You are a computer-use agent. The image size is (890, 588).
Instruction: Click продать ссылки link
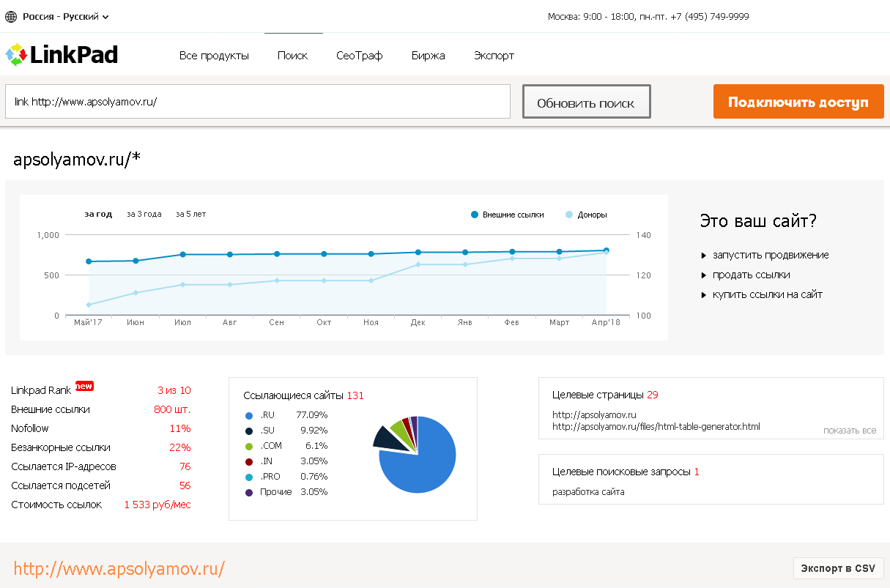pos(752,275)
